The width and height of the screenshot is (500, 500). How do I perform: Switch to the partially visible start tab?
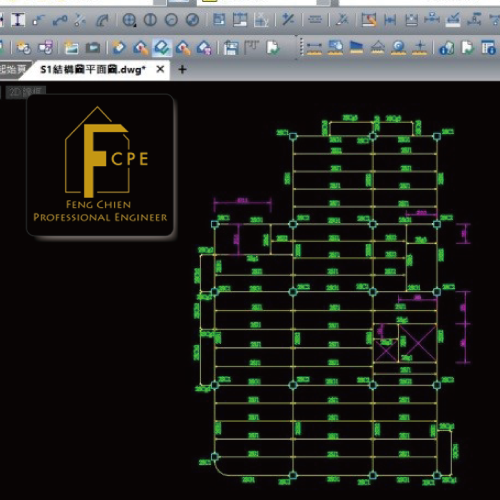coord(13,70)
